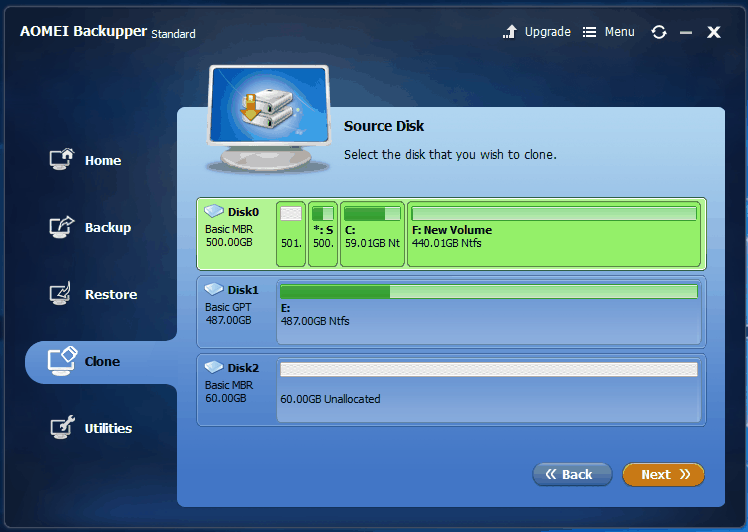Switch to the Clone section

pos(102,362)
